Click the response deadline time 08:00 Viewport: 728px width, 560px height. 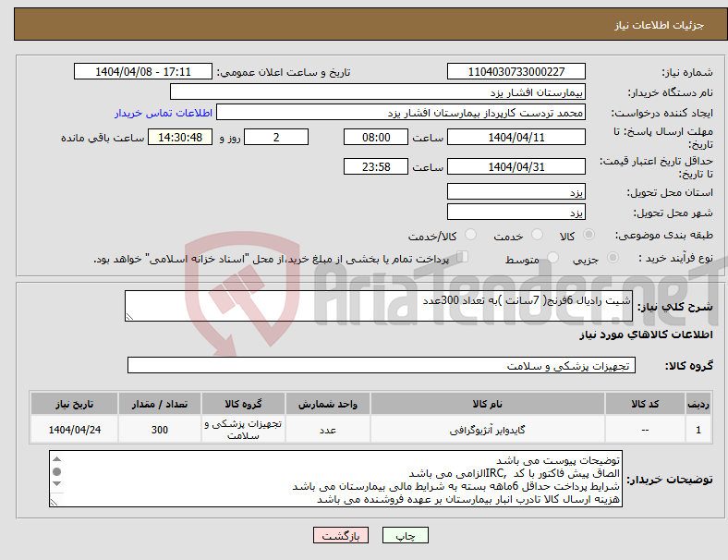(x=376, y=137)
